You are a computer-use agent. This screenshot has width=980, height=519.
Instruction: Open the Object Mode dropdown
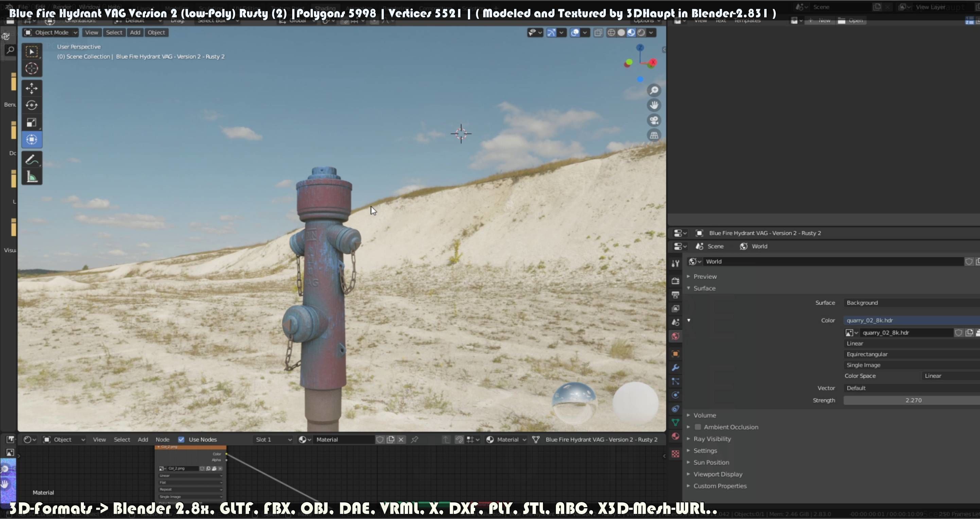51,32
